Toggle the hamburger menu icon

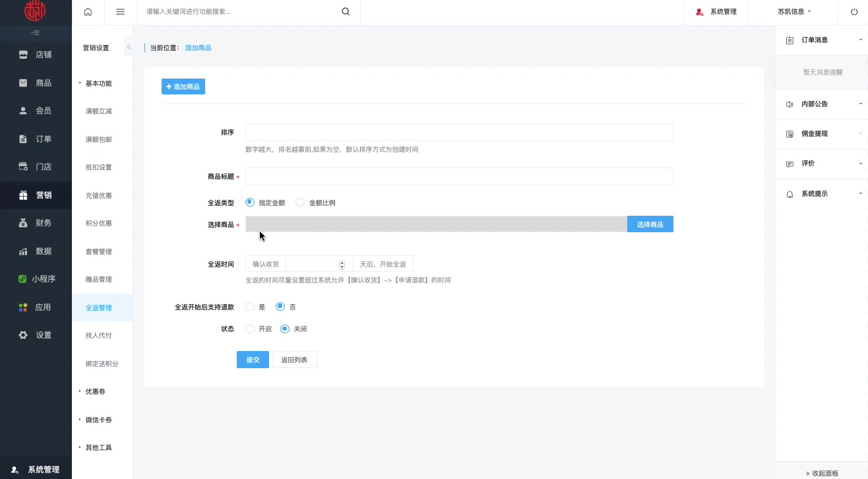(120, 12)
